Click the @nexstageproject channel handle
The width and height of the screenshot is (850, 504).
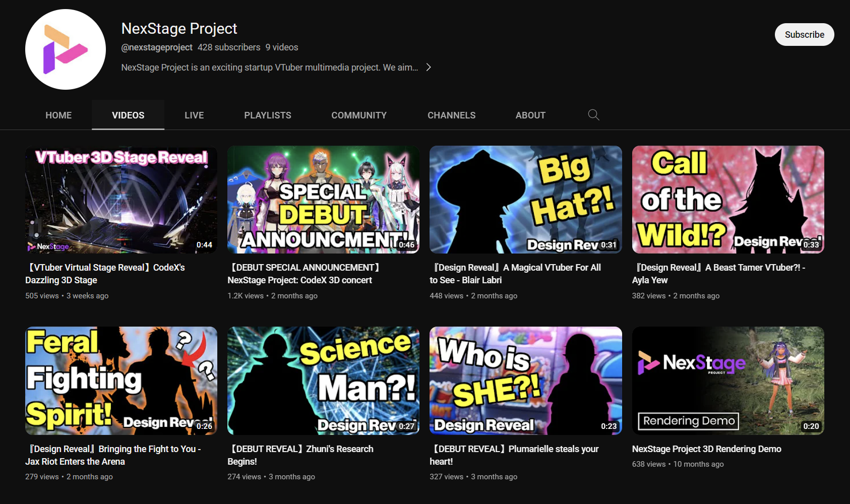click(x=157, y=47)
